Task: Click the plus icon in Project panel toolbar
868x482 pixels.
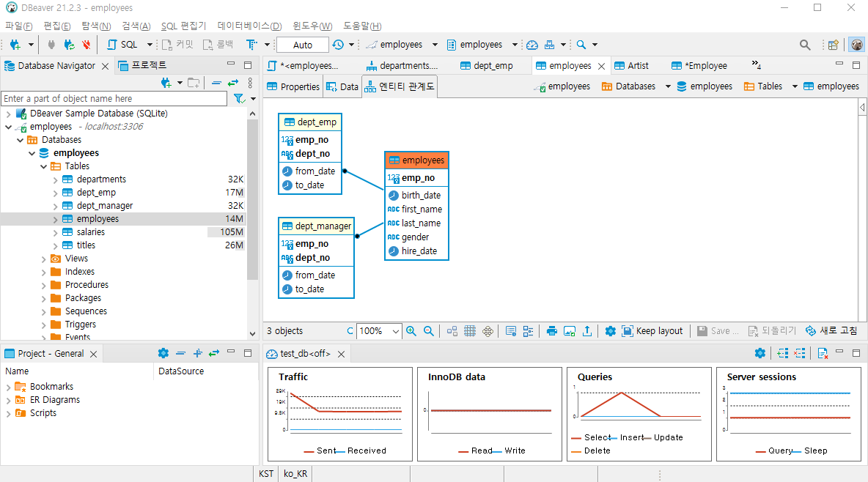Action: (x=198, y=353)
